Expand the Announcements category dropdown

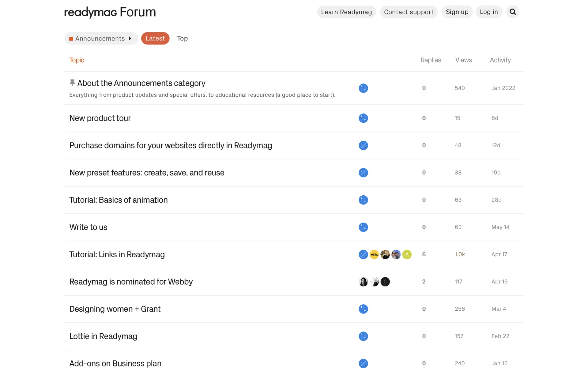tap(101, 38)
